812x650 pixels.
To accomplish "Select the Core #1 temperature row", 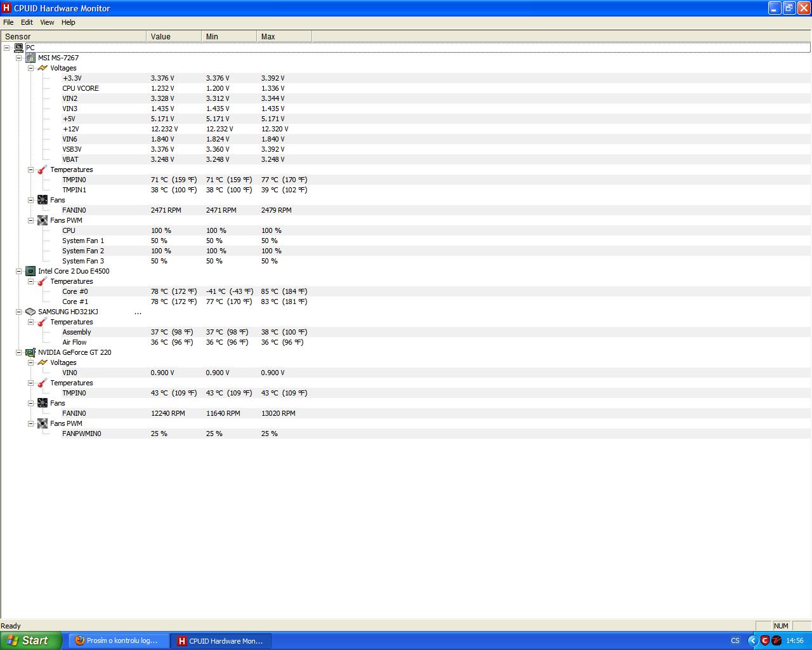I will pyautogui.click(x=406, y=302).
